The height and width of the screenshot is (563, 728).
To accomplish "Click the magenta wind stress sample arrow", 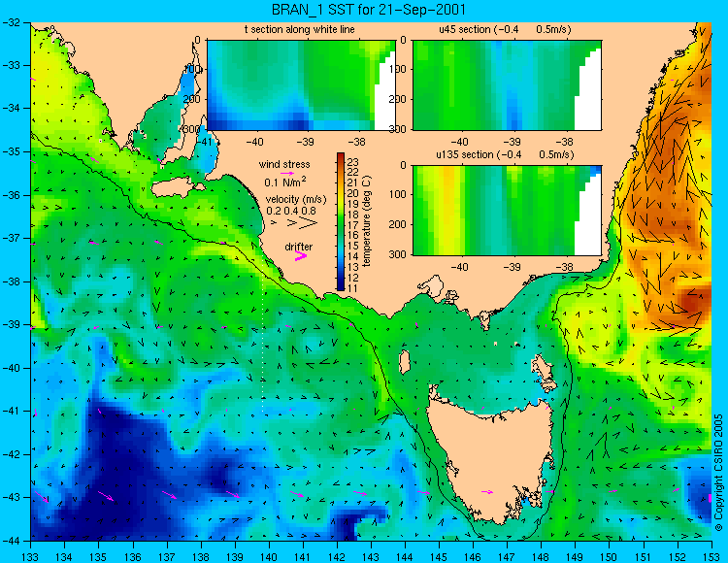I will (287, 173).
